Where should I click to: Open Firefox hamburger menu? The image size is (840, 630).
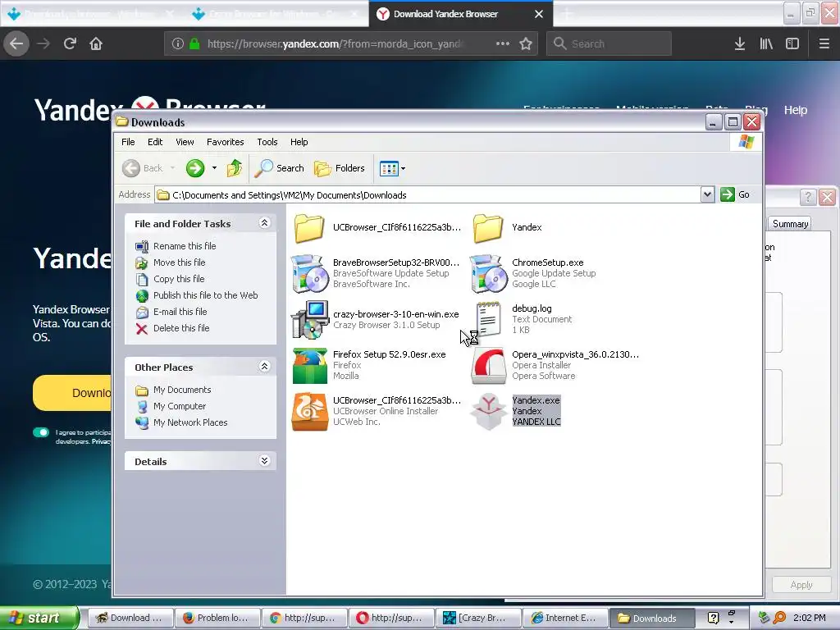[824, 44]
